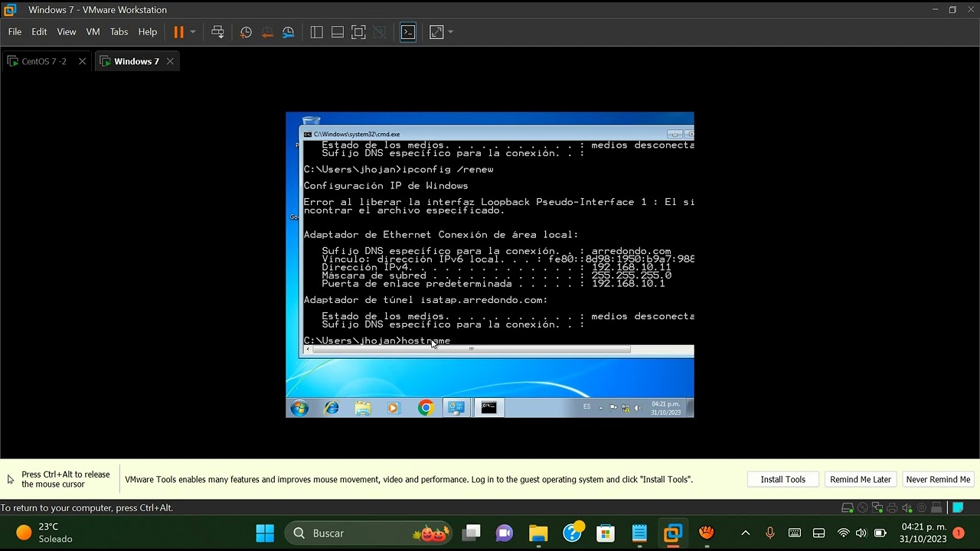This screenshot has height=551, width=980.
Task: Select the Windows 7 VM tab
Action: 136,61
